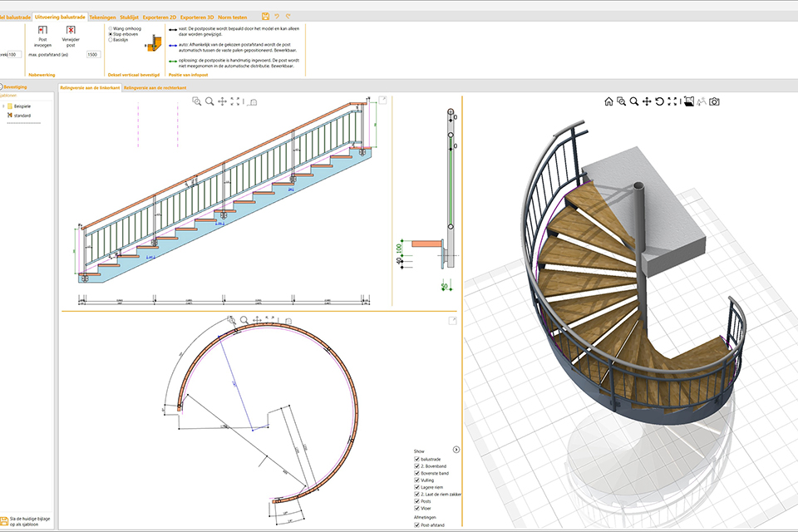Save using the orange diskette icon
The height and width of the screenshot is (532, 798).
click(265, 17)
